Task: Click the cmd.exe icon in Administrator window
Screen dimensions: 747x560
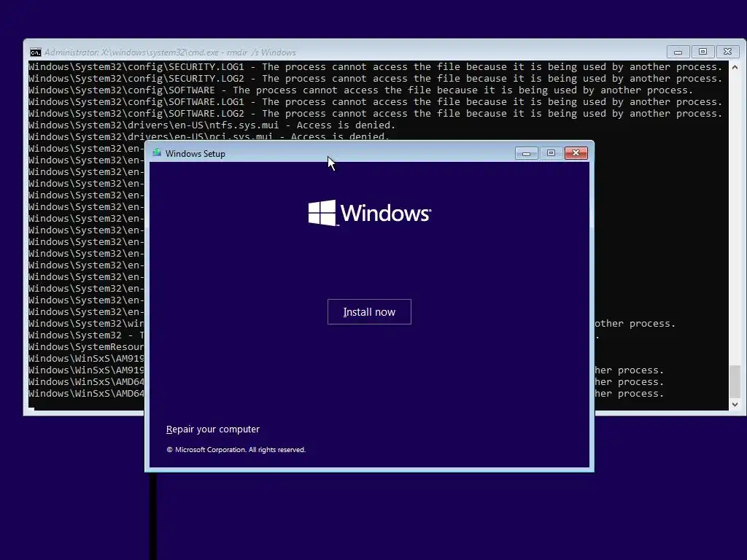Action: pyautogui.click(x=36, y=52)
